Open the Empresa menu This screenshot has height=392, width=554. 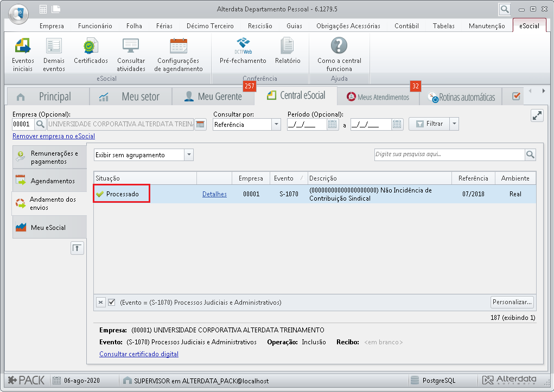pyautogui.click(x=52, y=26)
